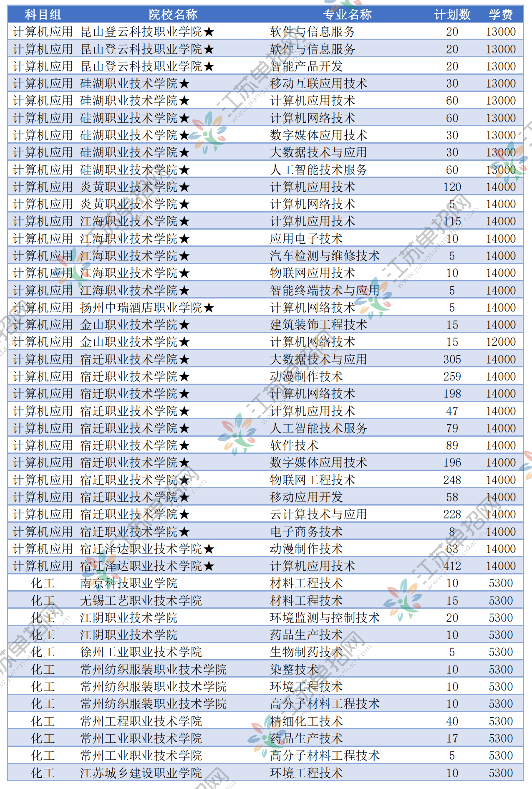
Task: Click 化工 in the 南京科技职业学院 row
Action: click(43, 583)
